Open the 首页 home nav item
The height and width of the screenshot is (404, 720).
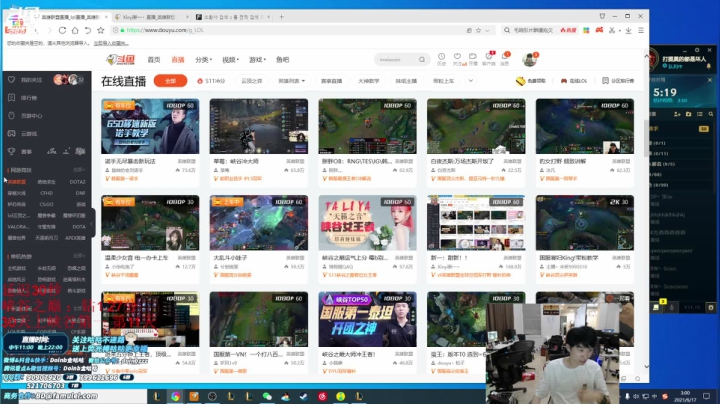point(154,60)
